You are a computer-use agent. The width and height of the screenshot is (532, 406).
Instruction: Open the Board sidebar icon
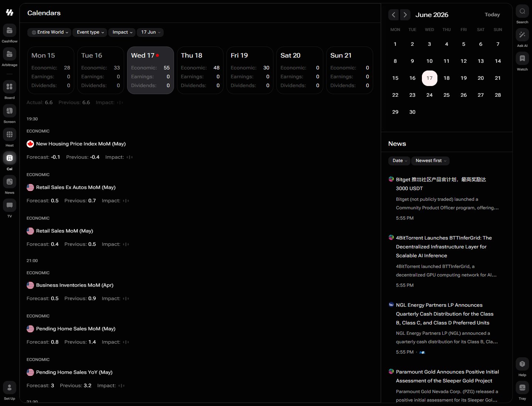10,87
